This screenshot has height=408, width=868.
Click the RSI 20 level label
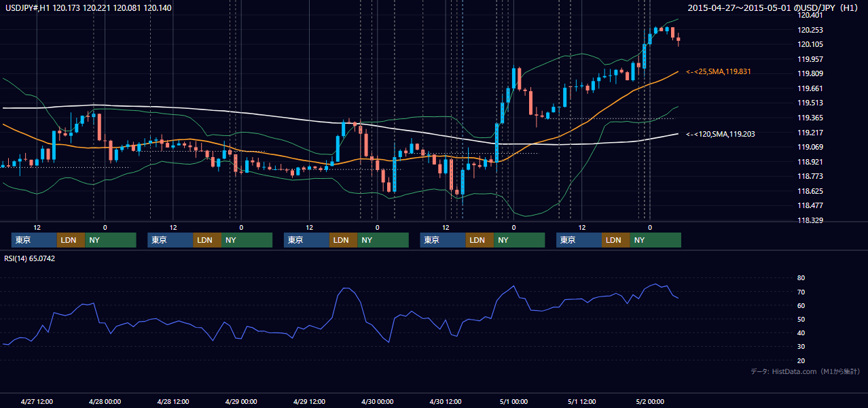coord(801,360)
